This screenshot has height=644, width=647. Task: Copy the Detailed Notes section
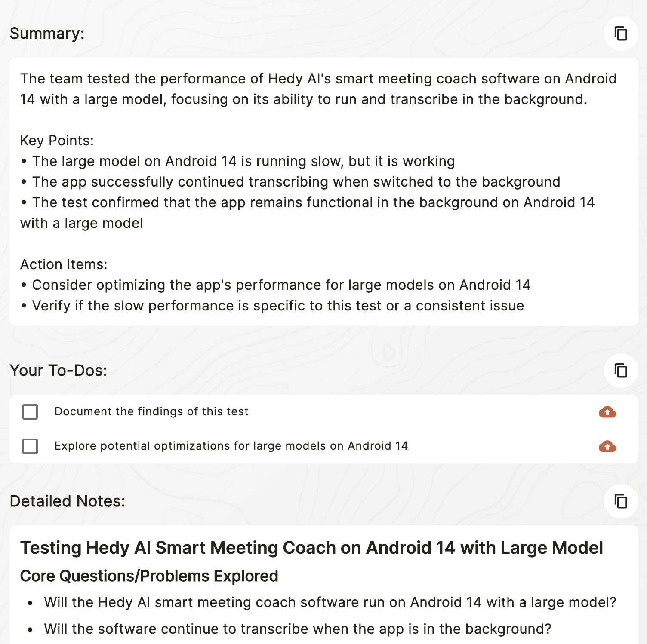(x=621, y=501)
